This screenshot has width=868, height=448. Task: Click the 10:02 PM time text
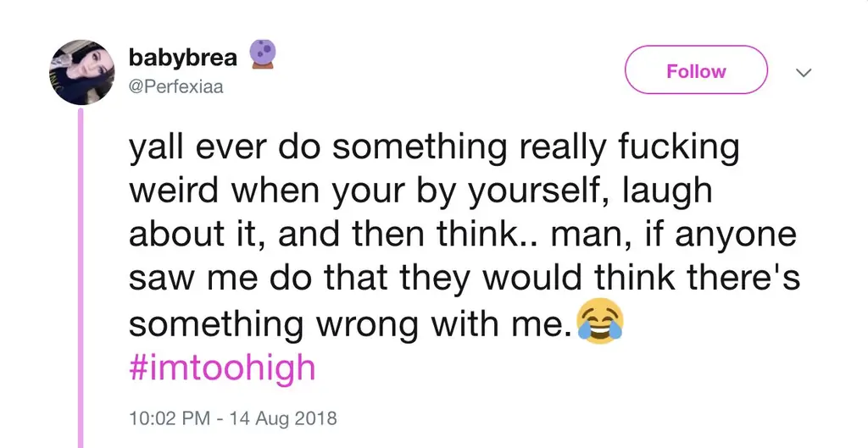[170, 418]
